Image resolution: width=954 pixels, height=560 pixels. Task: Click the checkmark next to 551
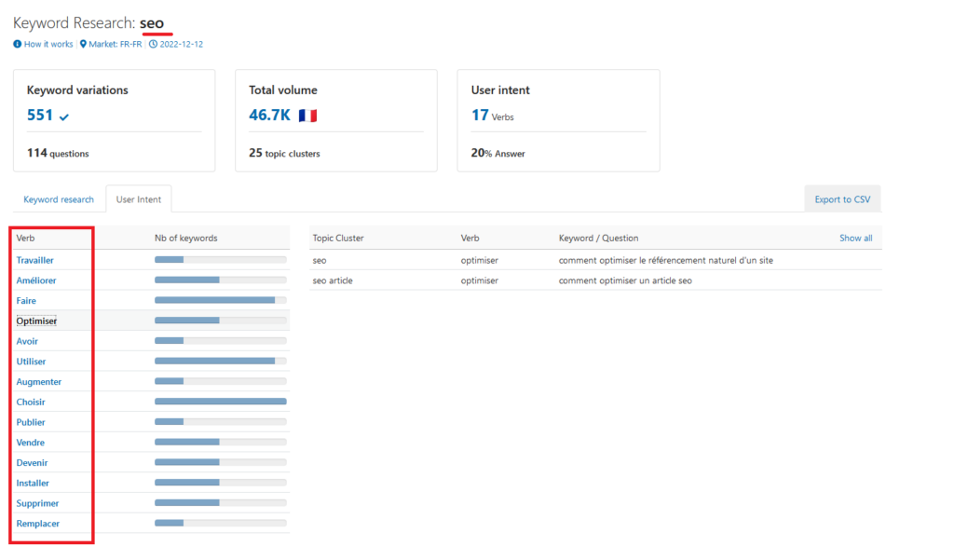coord(64,117)
